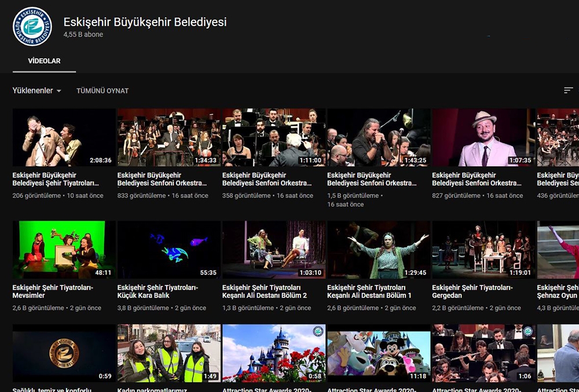Screen dimensions: 579x392
Task: Open the Senfoni Orkestra title with 827 views
Action: (x=477, y=179)
